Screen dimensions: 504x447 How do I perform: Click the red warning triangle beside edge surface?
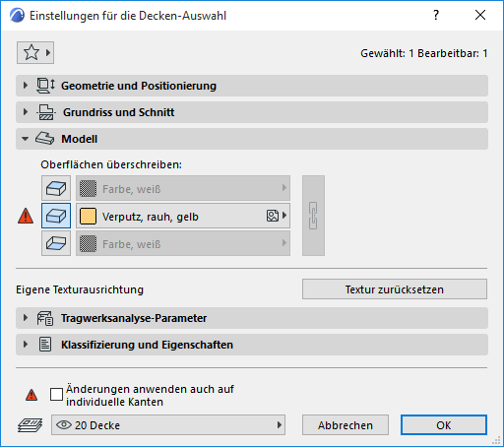(26, 216)
